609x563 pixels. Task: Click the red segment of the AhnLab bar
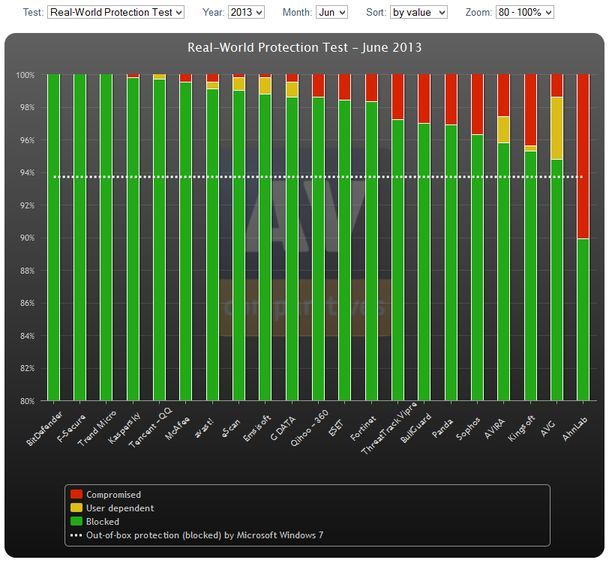coord(583,156)
